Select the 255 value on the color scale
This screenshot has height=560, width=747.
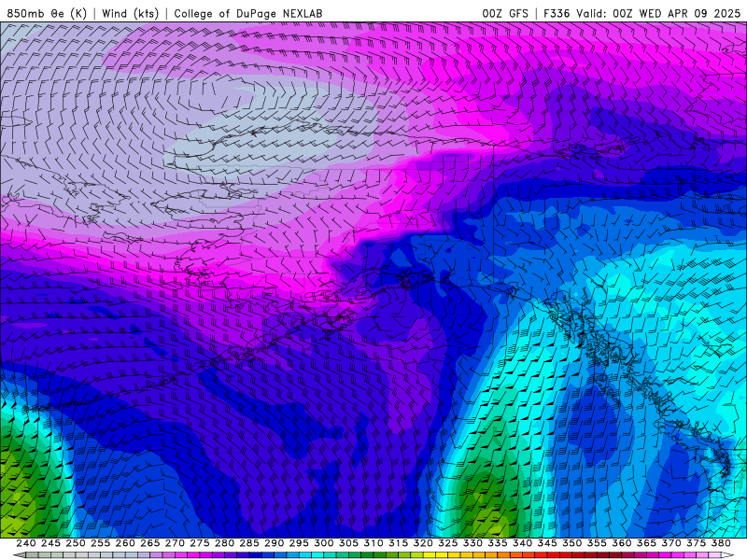(100, 543)
